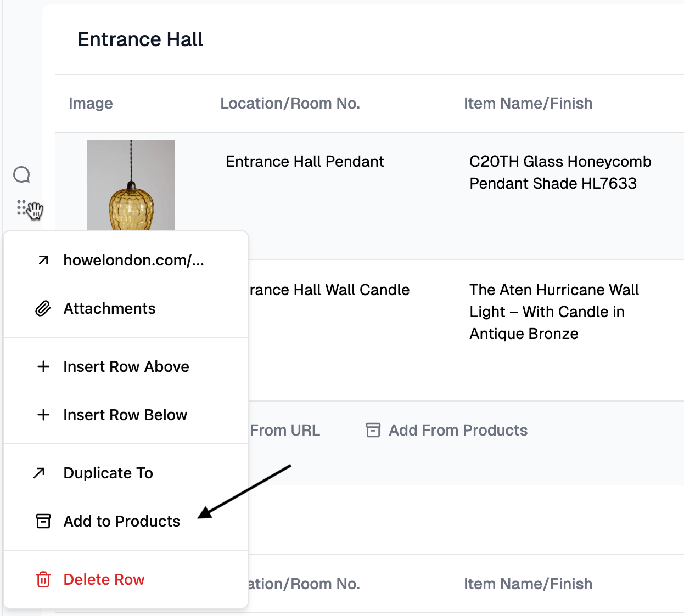This screenshot has height=616, width=684.
Task: Click the paperclip Attachments icon
Action: 43,308
